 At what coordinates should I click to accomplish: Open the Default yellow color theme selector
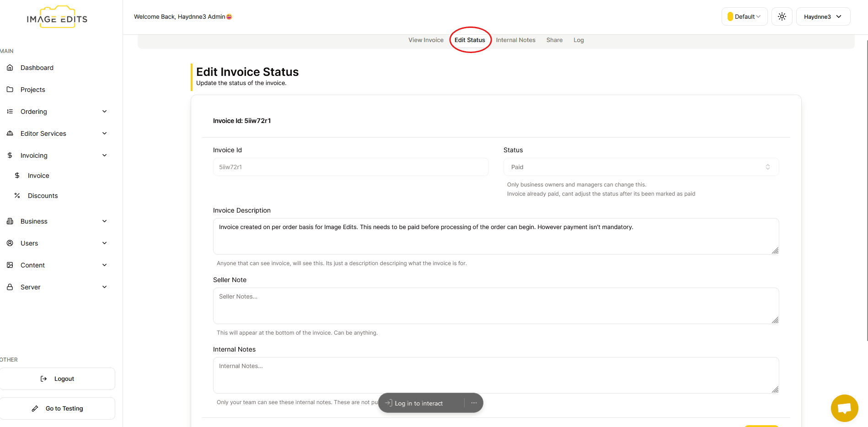pos(744,16)
